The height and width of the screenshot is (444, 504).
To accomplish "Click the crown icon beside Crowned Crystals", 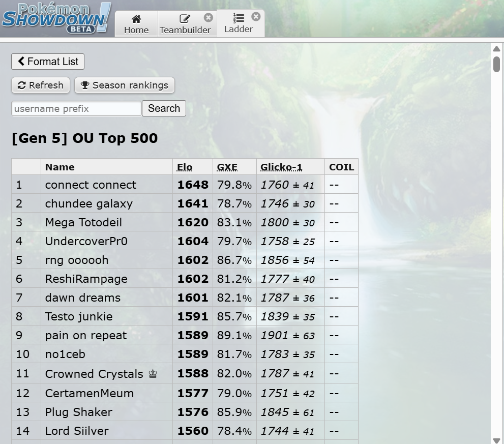I will click(x=153, y=374).
